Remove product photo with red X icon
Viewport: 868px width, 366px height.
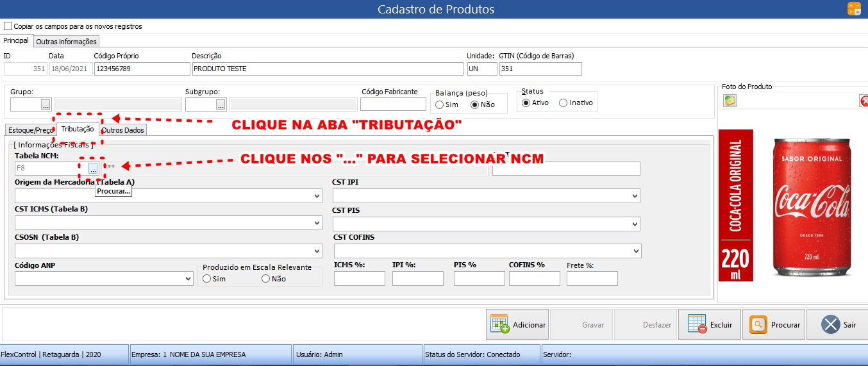[864, 101]
